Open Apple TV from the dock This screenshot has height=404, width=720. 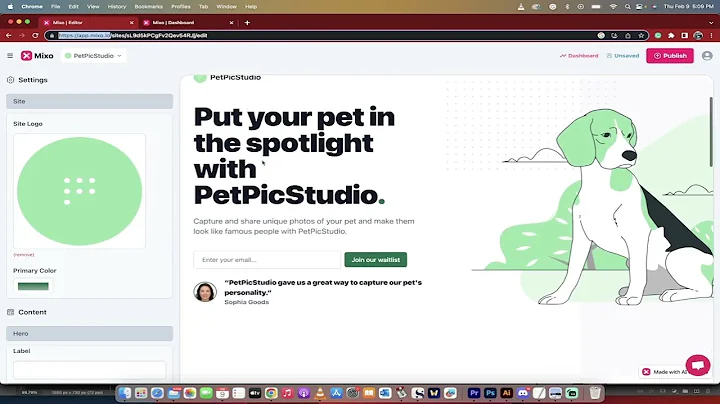tap(255, 393)
